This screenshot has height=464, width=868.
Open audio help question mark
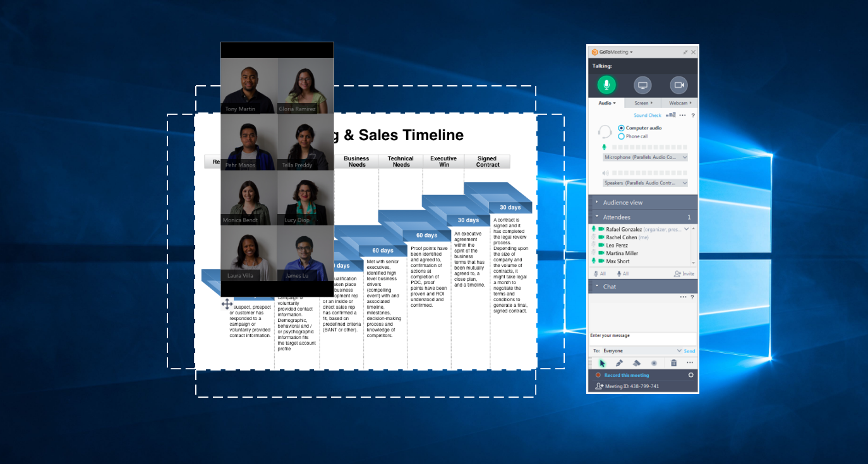693,116
